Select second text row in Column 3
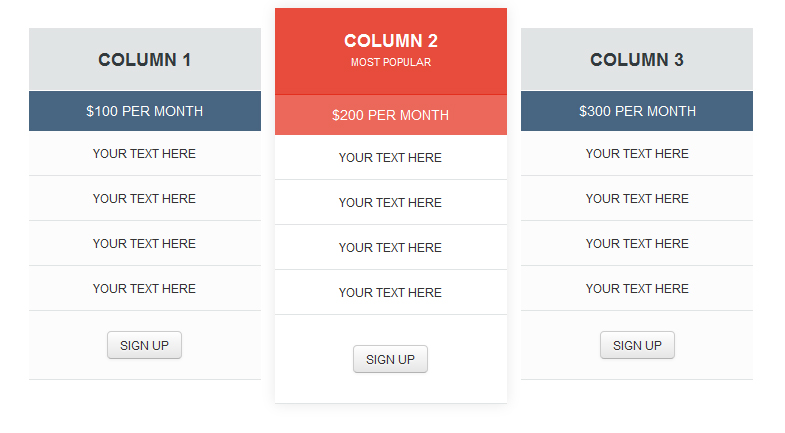The height and width of the screenshot is (433, 785). 637,199
